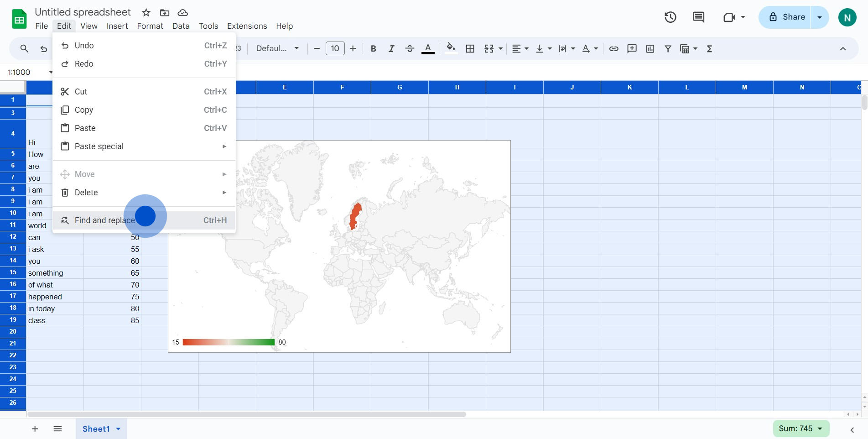Select Find and replace

tap(144, 220)
